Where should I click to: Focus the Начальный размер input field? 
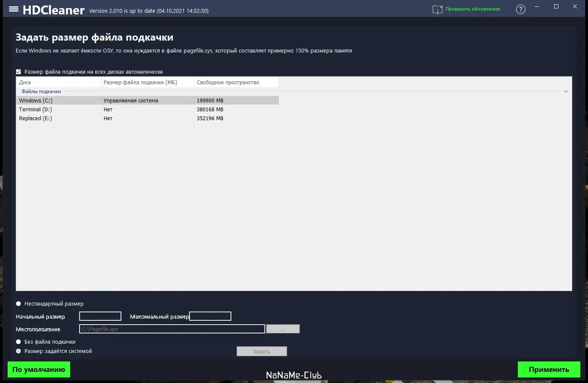click(100, 316)
